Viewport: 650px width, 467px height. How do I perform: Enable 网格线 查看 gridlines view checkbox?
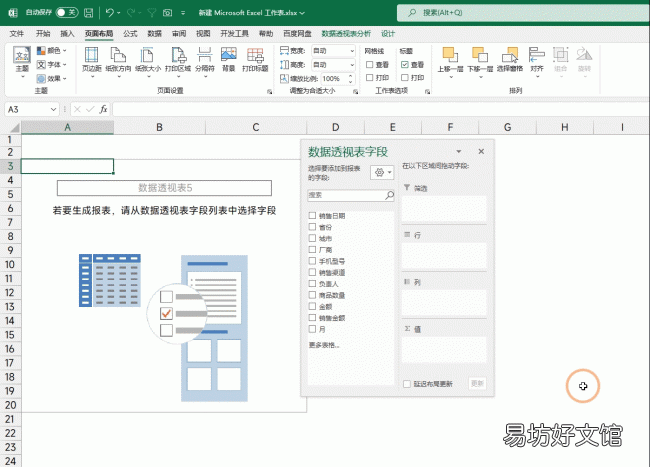(x=370, y=65)
